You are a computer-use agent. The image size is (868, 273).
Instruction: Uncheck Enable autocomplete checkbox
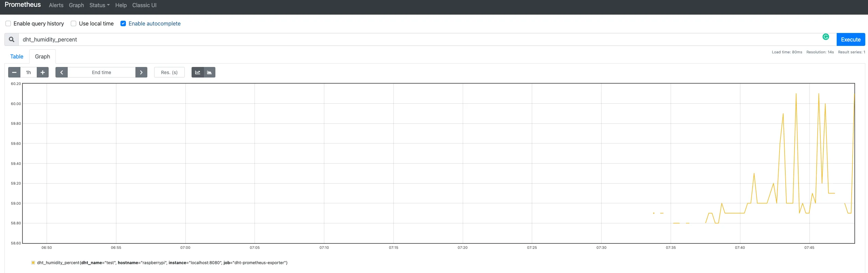coord(123,23)
